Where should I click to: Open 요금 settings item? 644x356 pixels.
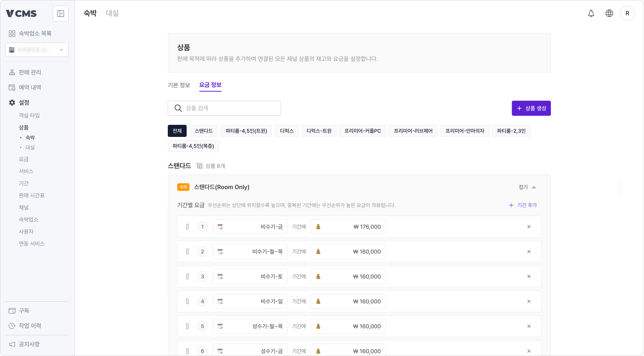pyautogui.click(x=24, y=159)
